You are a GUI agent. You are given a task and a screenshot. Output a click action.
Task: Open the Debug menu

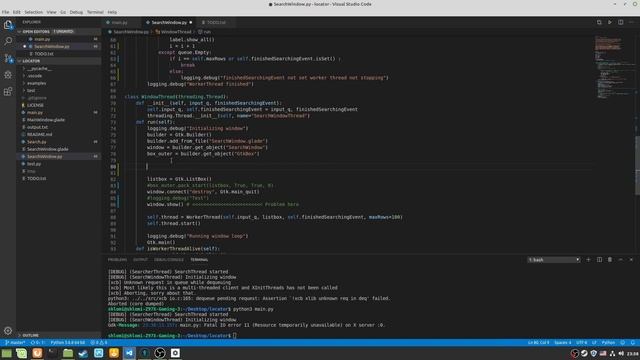click(76, 12)
